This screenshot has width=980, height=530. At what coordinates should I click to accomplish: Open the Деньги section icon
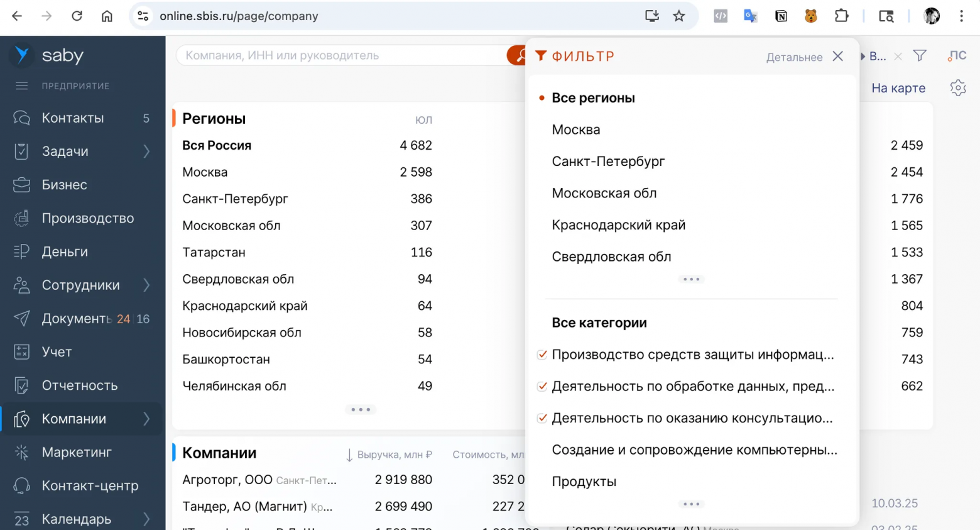coord(21,251)
